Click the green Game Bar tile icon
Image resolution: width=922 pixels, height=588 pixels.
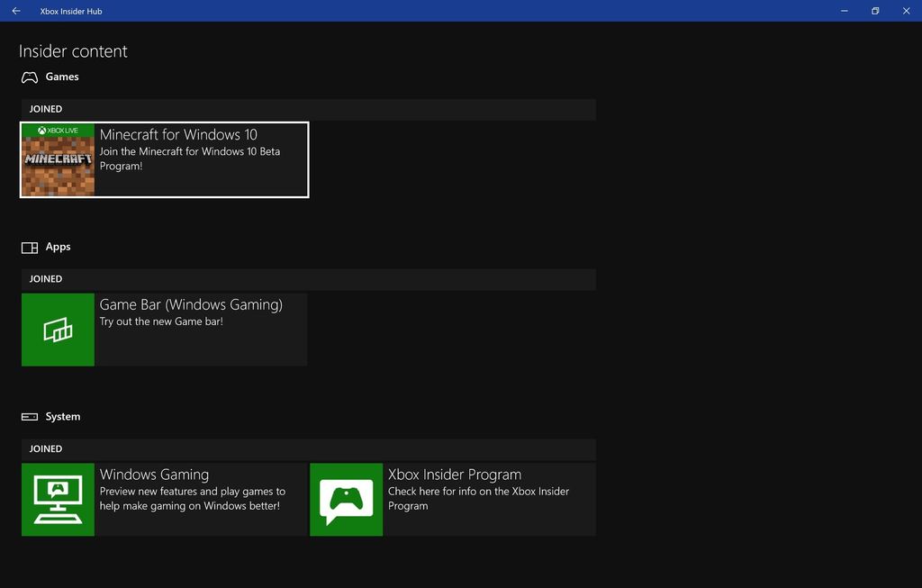pyautogui.click(x=57, y=329)
